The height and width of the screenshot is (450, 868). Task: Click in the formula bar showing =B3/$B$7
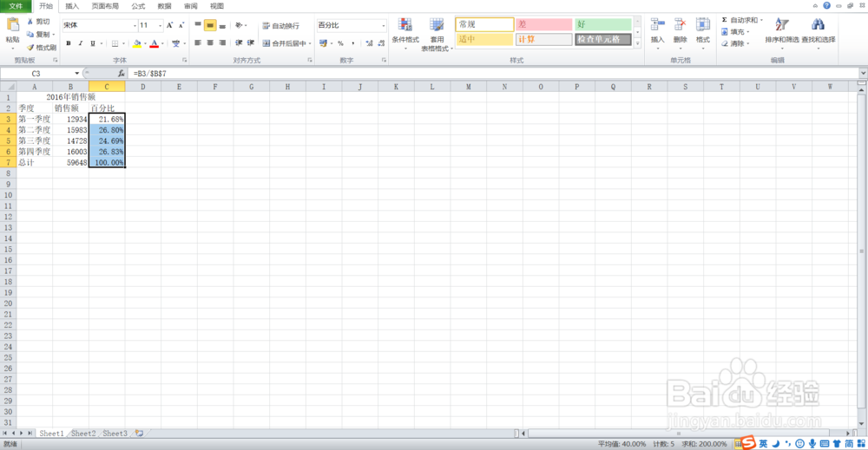pyautogui.click(x=493, y=73)
